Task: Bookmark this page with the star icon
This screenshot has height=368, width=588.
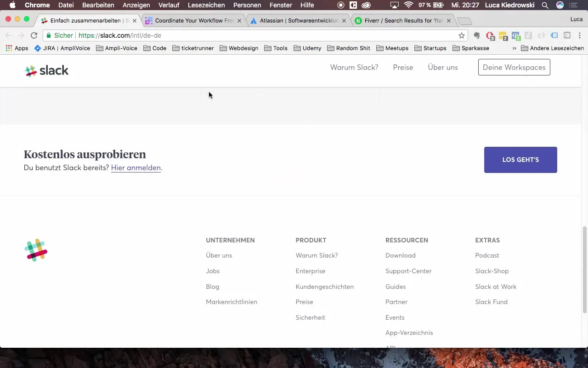Action: [462, 35]
